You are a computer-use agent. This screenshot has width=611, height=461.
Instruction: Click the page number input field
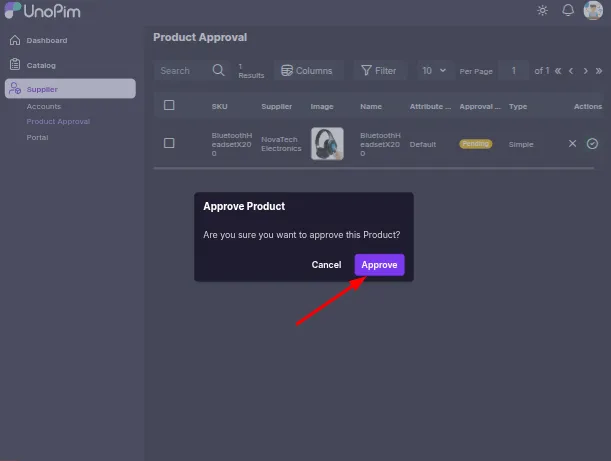pyautogui.click(x=514, y=71)
